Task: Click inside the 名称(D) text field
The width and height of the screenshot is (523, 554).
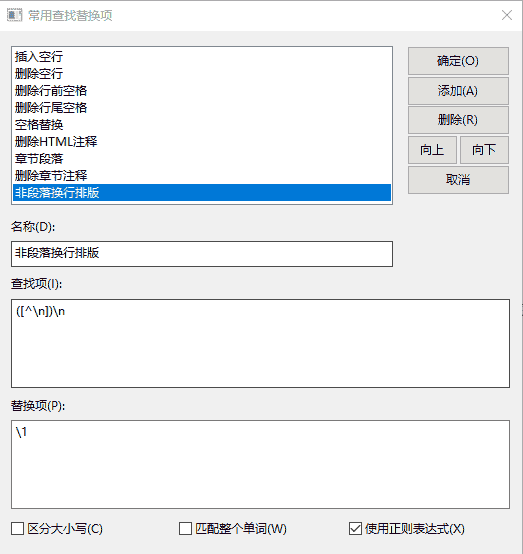Action: [202, 254]
